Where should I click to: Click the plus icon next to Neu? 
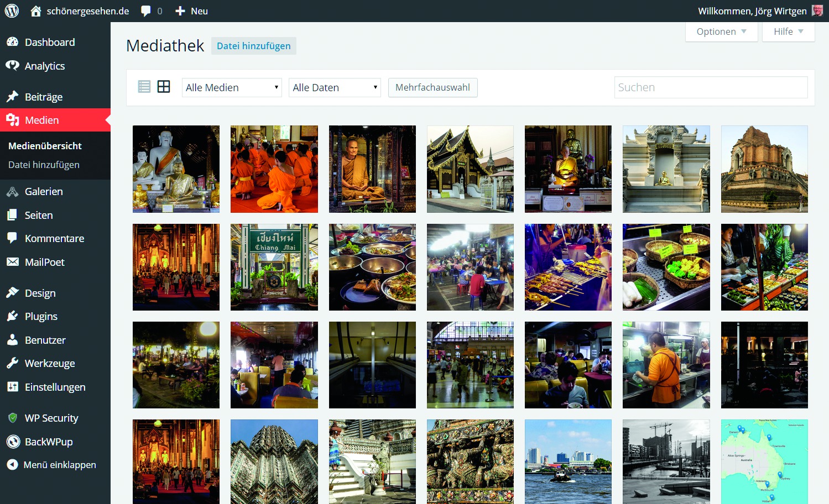(180, 11)
